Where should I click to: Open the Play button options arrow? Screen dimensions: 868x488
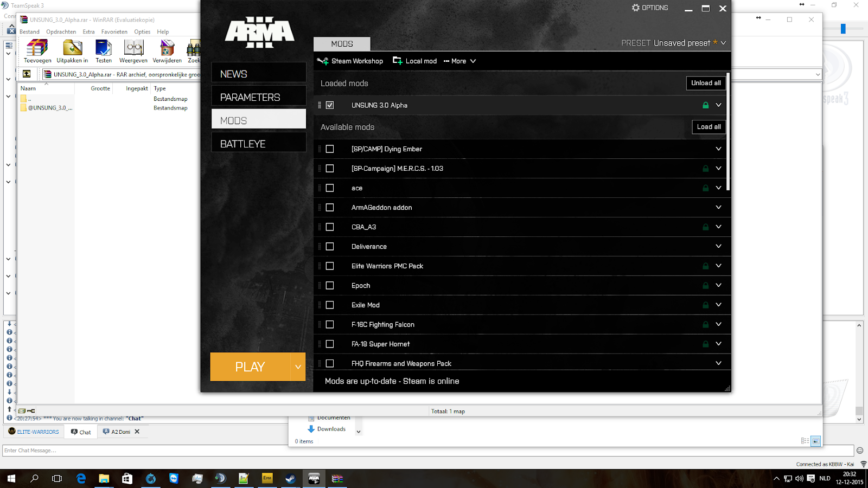[298, 367]
